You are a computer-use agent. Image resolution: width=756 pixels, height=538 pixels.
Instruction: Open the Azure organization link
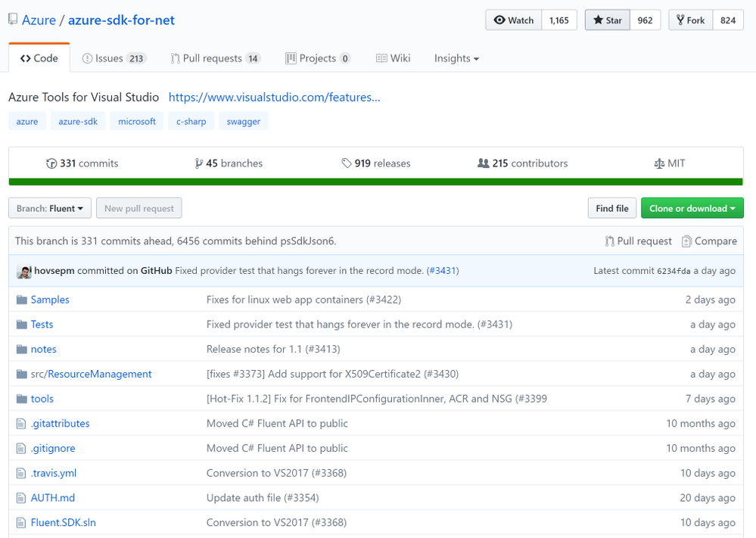[x=39, y=20]
